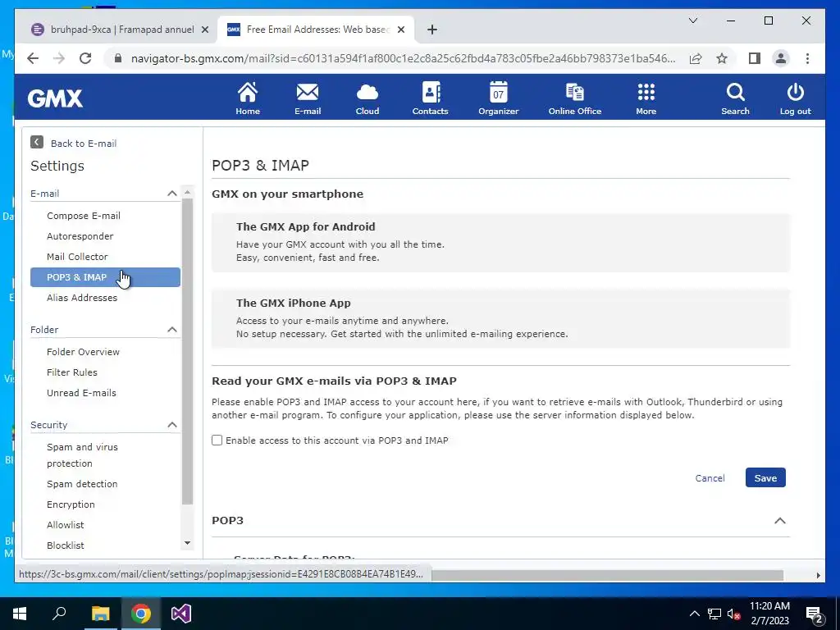Viewport: 840px width, 630px height.
Task: Click the share page icon in address bar
Action: [x=696, y=58]
